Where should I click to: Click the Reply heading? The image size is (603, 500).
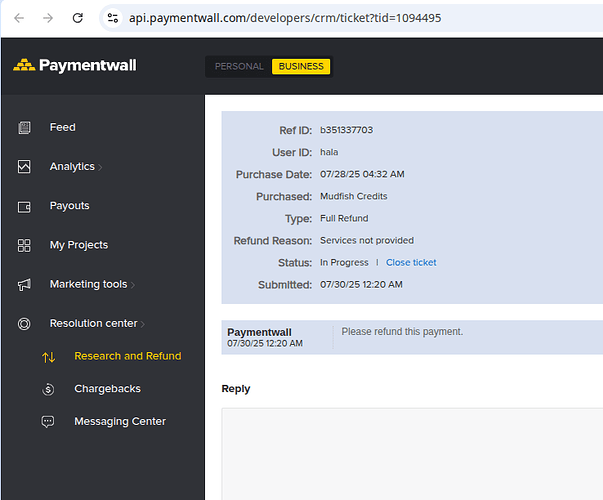pos(236,389)
